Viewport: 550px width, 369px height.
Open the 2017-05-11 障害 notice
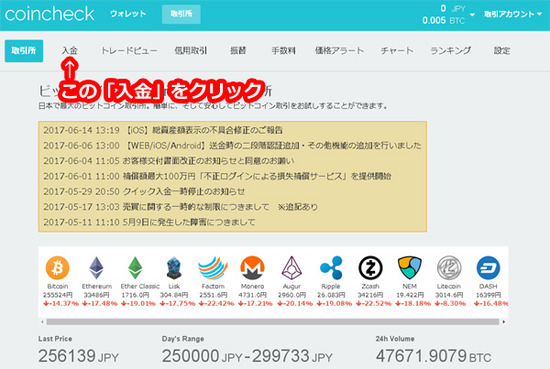click(149, 222)
